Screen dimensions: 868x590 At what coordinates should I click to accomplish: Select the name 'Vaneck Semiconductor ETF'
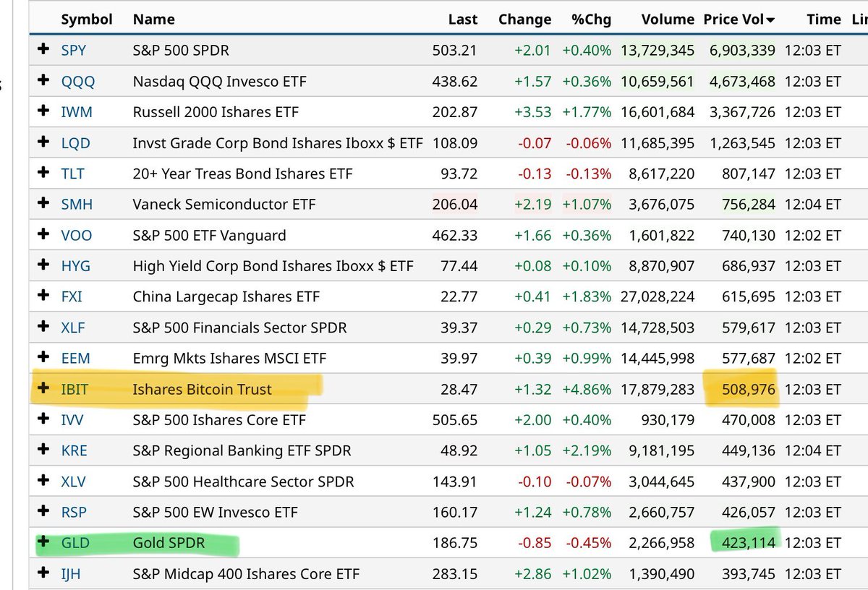coord(224,205)
